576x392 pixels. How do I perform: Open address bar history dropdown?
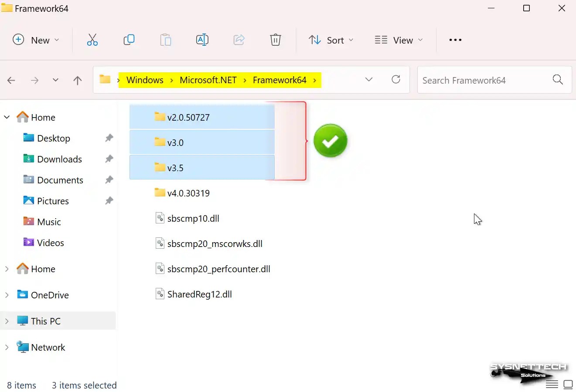[369, 79]
